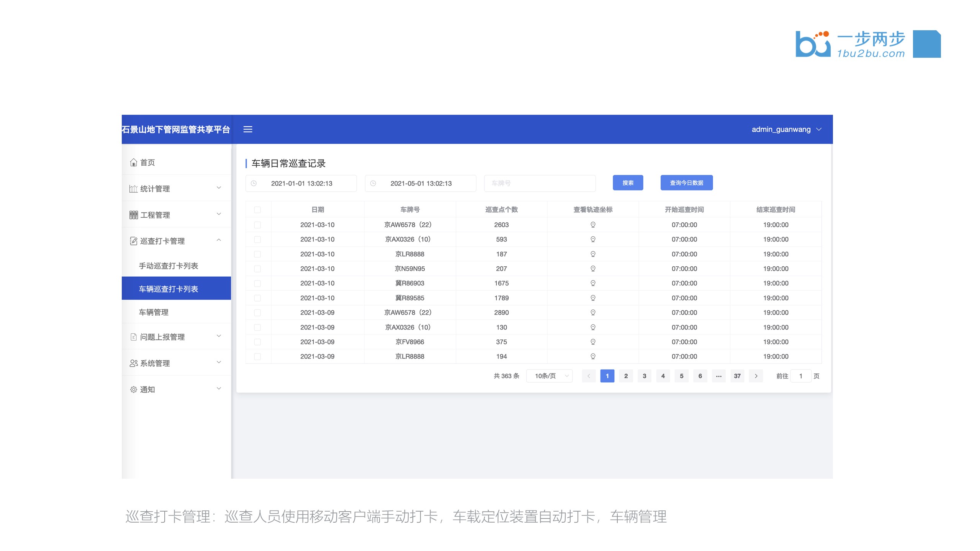Click previous page arrow
The width and height of the screenshot is (980, 551).
click(589, 376)
